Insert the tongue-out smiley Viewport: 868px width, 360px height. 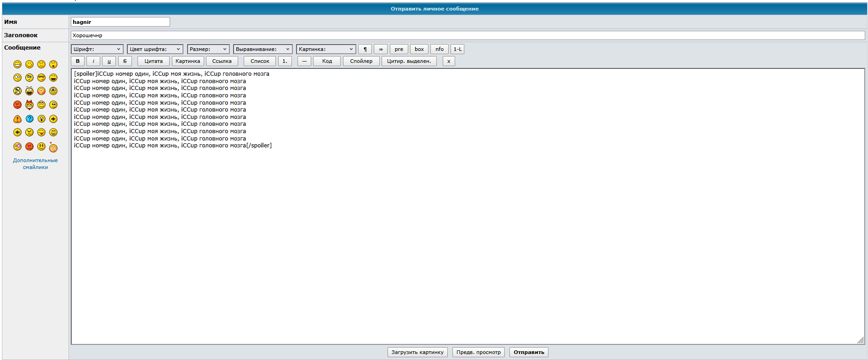41,132
